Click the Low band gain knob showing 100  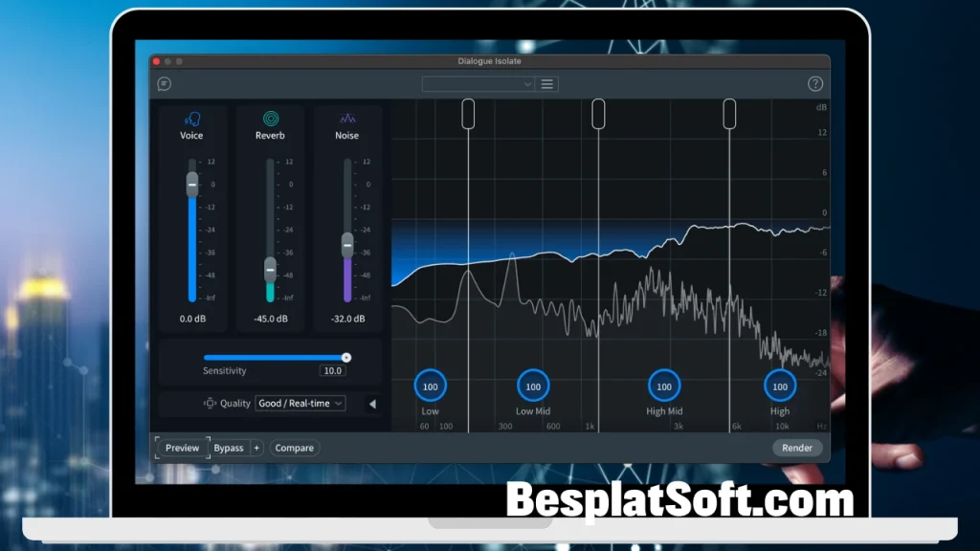[430, 386]
